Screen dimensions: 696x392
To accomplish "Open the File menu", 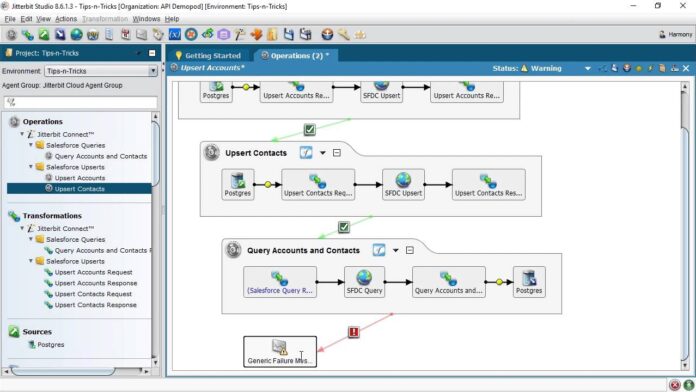I will click(x=10, y=19).
